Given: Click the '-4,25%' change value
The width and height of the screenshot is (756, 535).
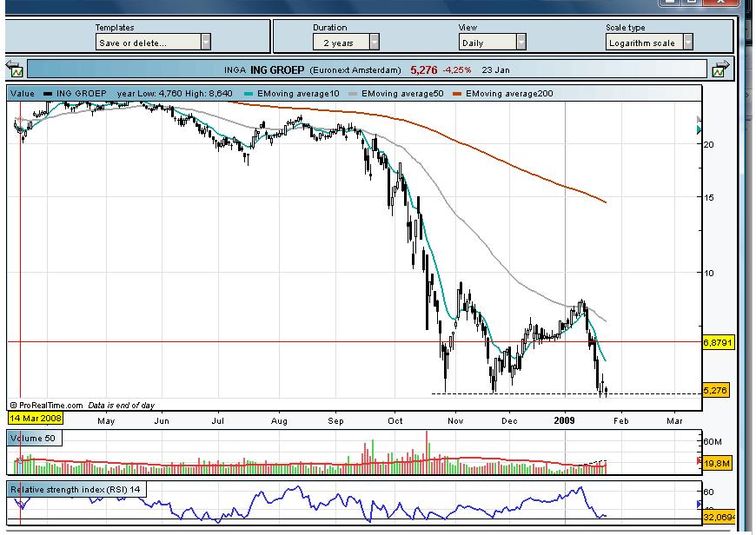Looking at the screenshot, I should 457,69.
